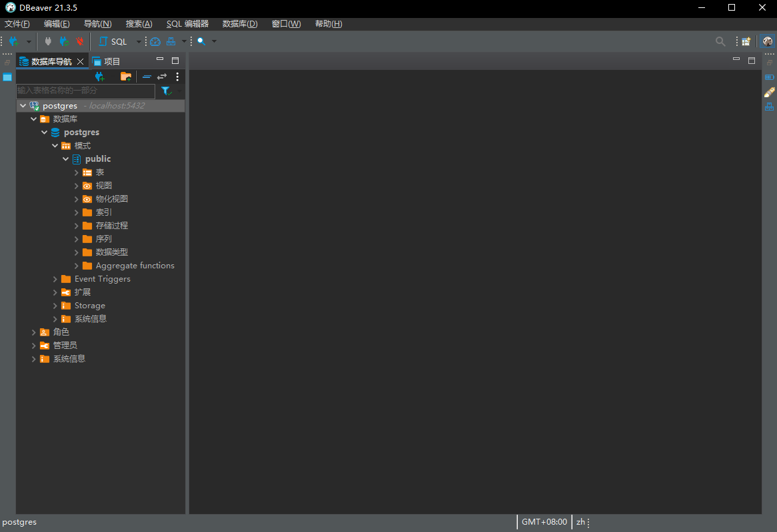
Task: Open the 搜索(A) menu
Action: (x=139, y=24)
